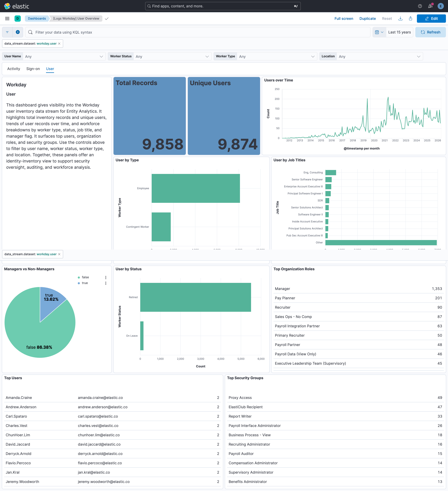448x491 pixels.
Task: Remove the upper workday.user filter pill
Action: pyautogui.click(x=59, y=44)
